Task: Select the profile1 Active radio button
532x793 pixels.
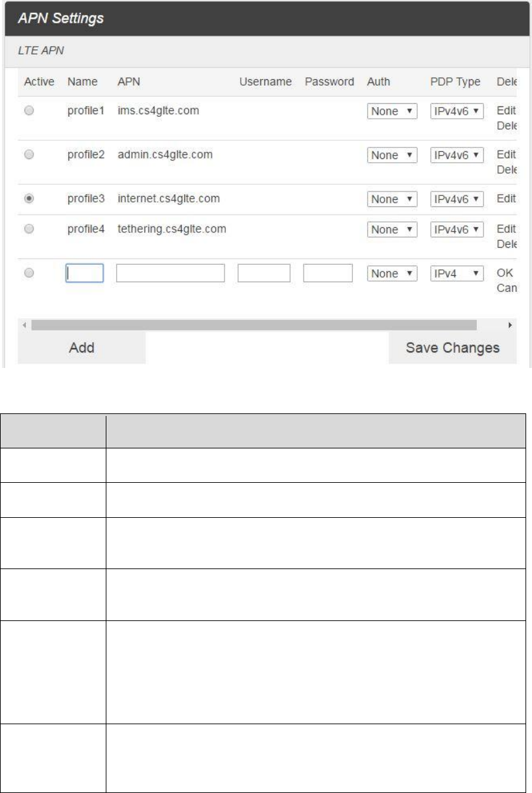Action: (29, 111)
